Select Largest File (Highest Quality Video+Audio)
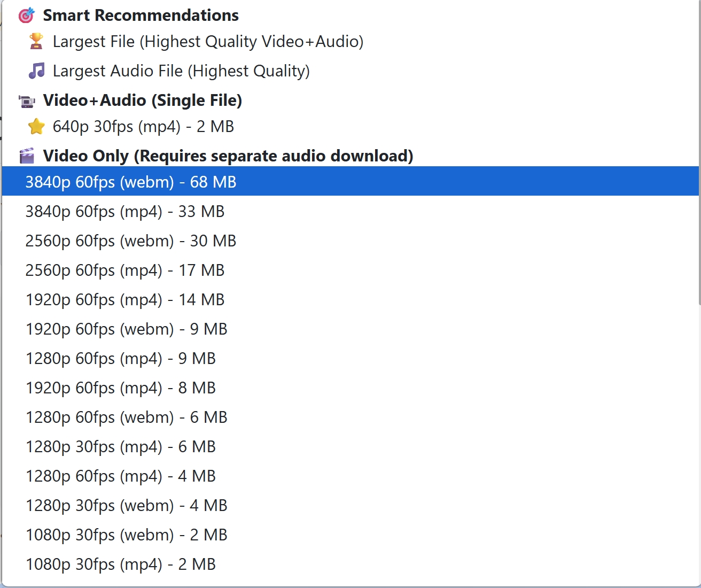Screen dimensions: 701x588 350,41
